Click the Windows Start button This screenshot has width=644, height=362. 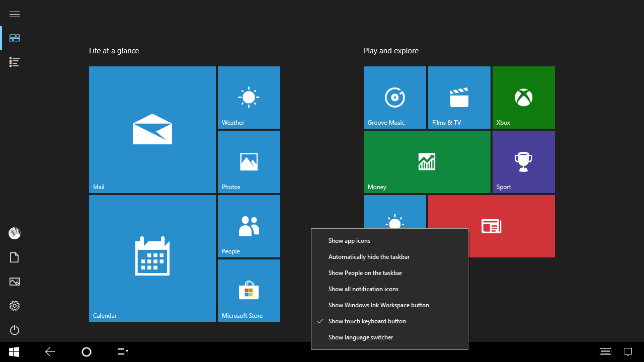point(14,352)
